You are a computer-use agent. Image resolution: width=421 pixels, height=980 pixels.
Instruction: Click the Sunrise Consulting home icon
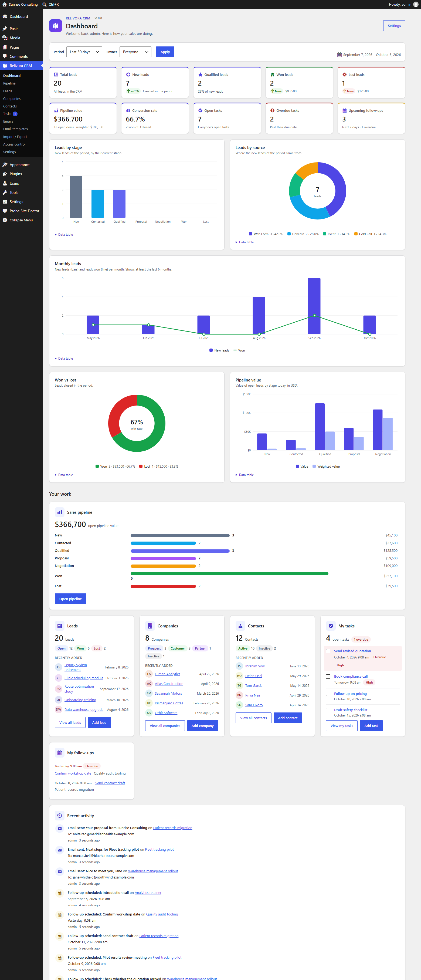tap(5, 5)
